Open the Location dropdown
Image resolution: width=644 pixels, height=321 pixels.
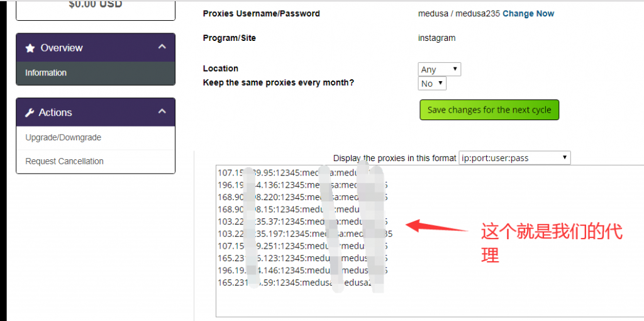point(439,69)
